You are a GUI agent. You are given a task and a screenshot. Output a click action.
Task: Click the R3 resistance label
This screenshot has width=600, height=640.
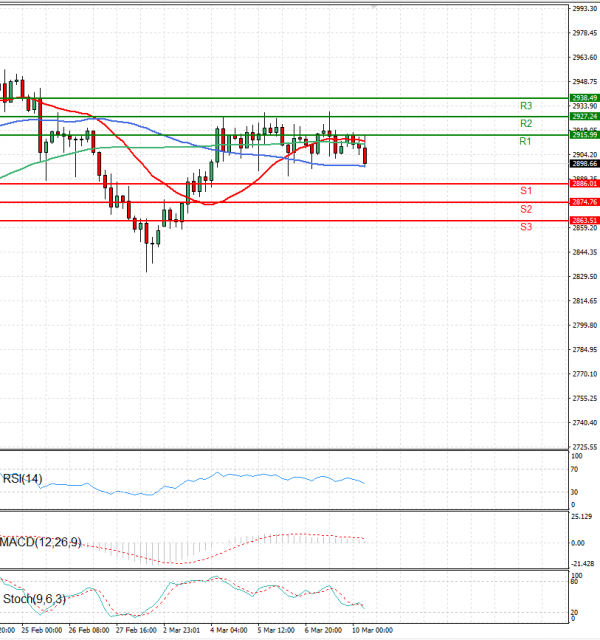525,105
